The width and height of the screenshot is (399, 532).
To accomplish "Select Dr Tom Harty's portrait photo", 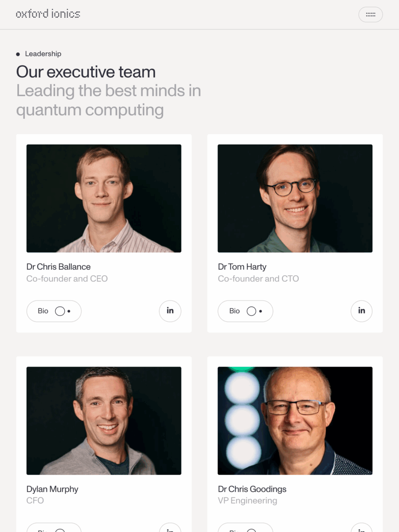I will pos(295,199).
